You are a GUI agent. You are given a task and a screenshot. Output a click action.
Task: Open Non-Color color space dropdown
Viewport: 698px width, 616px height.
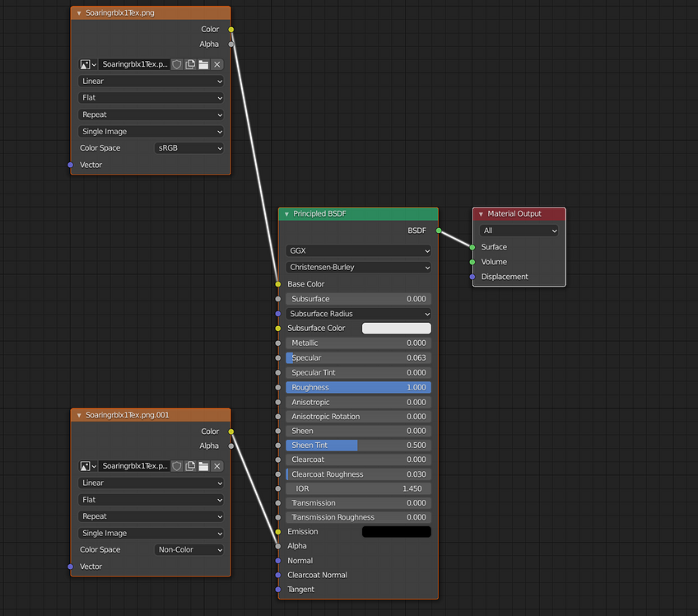(x=189, y=550)
